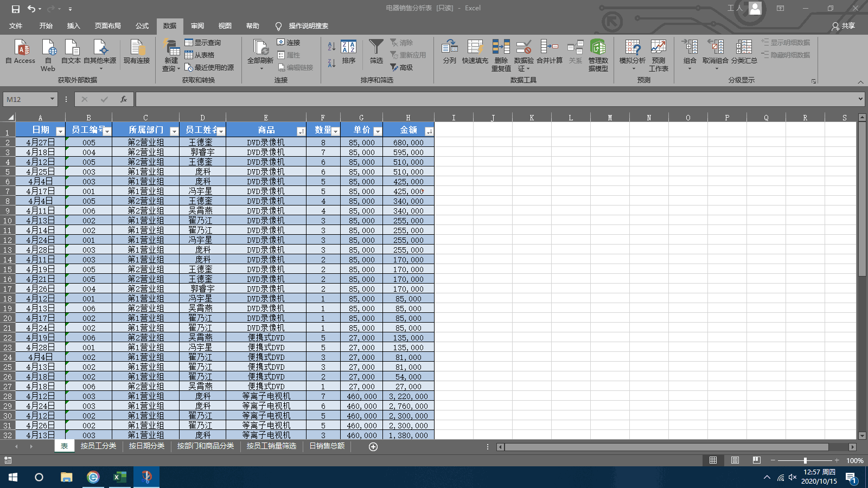Image resolution: width=868 pixels, height=488 pixels.
Task: Click the Windows Start button
Action: [13, 477]
